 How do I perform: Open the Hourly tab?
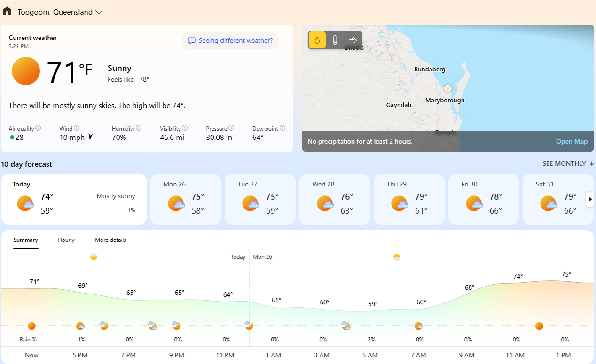[66, 240]
